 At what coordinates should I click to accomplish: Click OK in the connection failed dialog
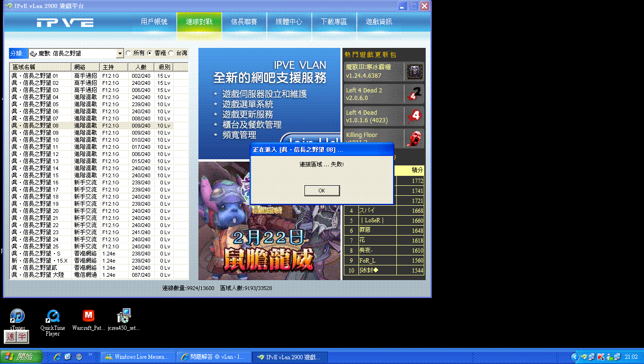pyautogui.click(x=322, y=191)
